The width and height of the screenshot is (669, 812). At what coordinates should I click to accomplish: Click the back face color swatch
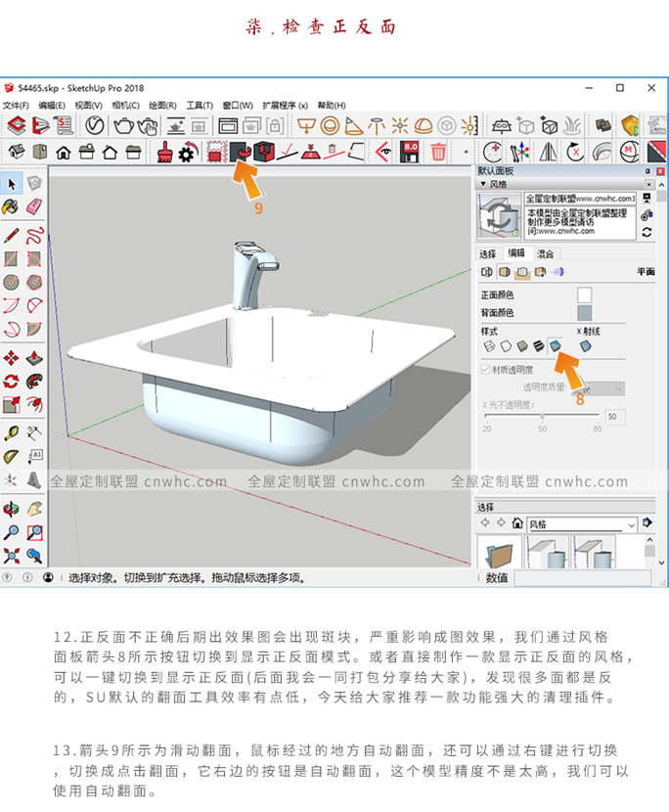585,313
